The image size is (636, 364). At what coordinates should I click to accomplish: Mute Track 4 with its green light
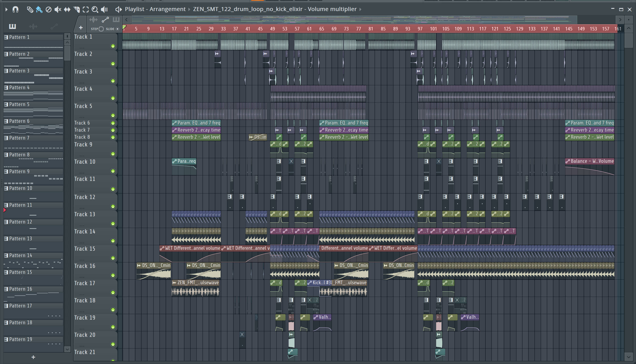tap(113, 98)
